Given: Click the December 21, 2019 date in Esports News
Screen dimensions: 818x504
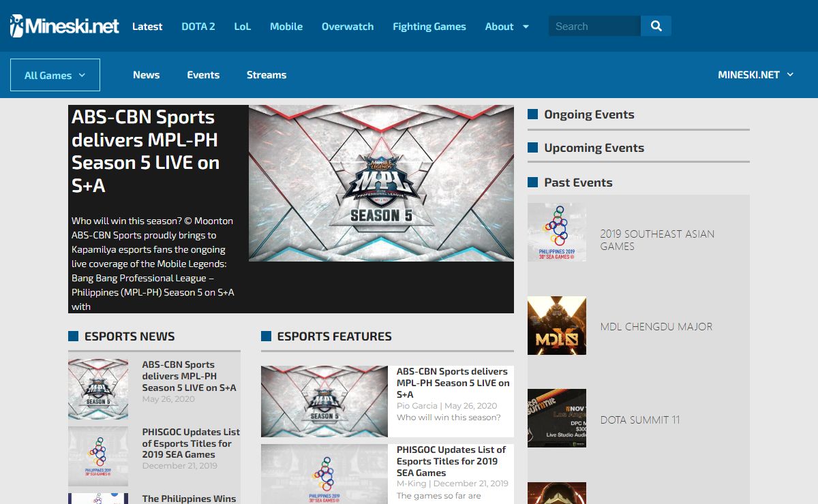Looking at the screenshot, I should coord(179,466).
